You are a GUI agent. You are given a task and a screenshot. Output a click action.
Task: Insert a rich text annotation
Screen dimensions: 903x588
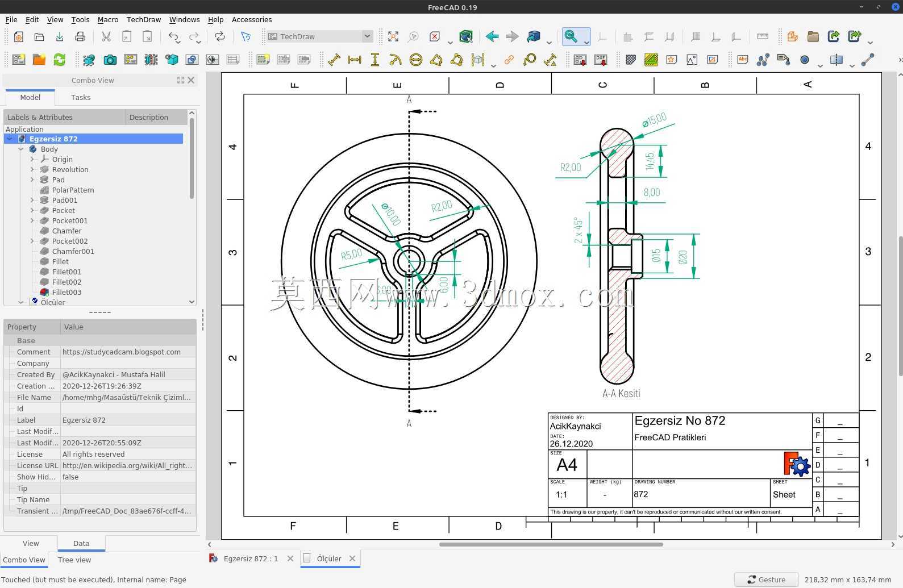coord(784,60)
